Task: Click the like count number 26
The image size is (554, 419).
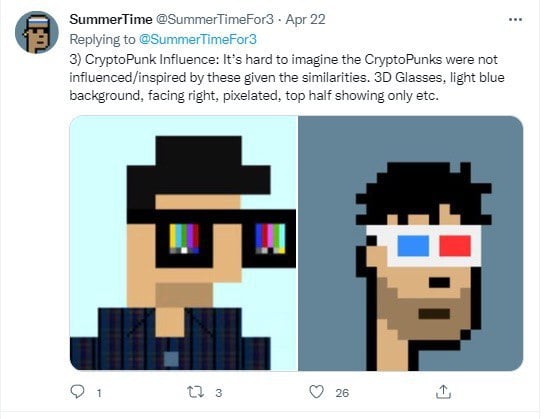Action: 342,393
